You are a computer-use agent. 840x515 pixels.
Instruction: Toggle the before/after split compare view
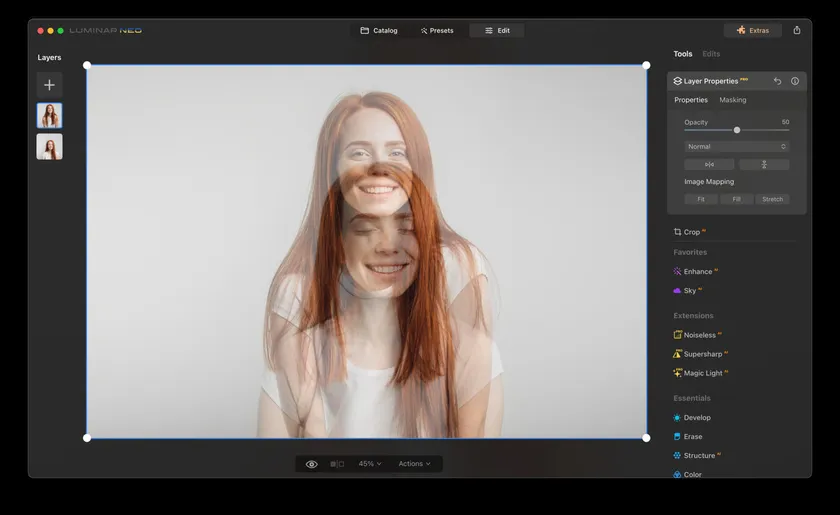[337, 464]
